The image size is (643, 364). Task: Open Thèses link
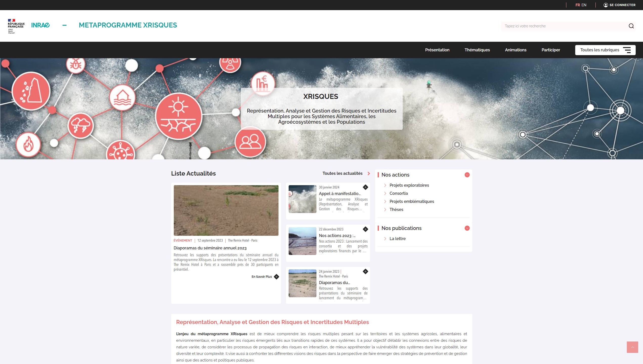pyautogui.click(x=396, y=209)
